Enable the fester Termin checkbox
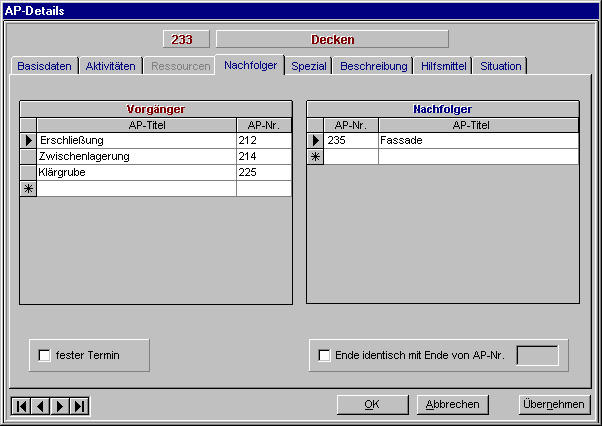602x426 pixels. point(44,354)
